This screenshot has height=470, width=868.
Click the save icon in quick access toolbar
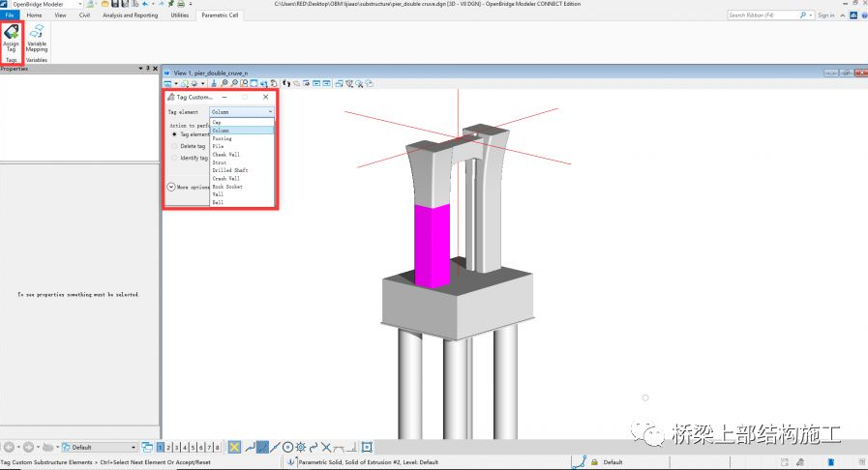tap(115, 4)
